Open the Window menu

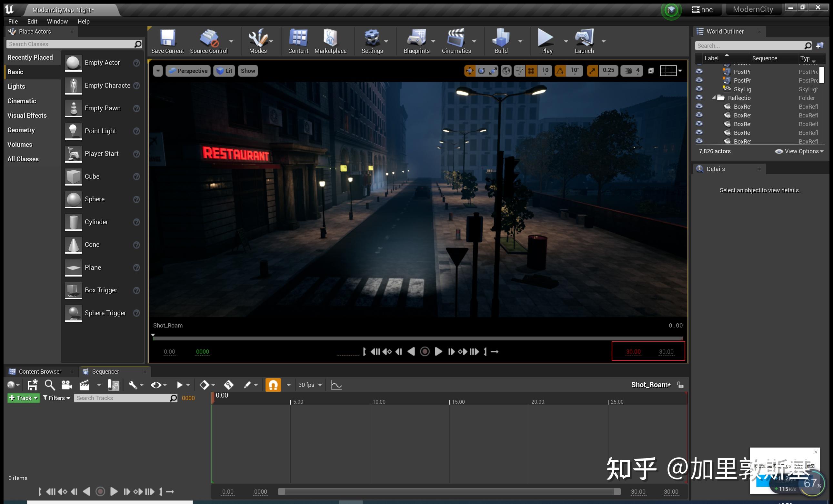tap(57, 21)
